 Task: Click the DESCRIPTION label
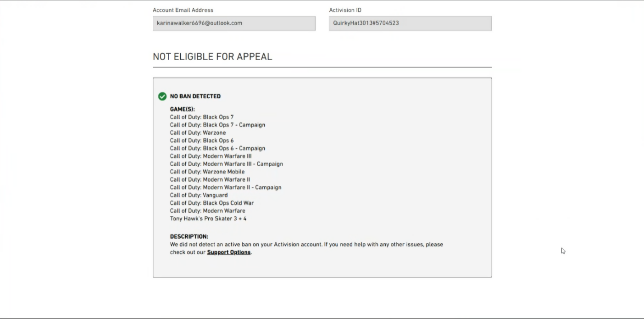click(x=189, y=237)
